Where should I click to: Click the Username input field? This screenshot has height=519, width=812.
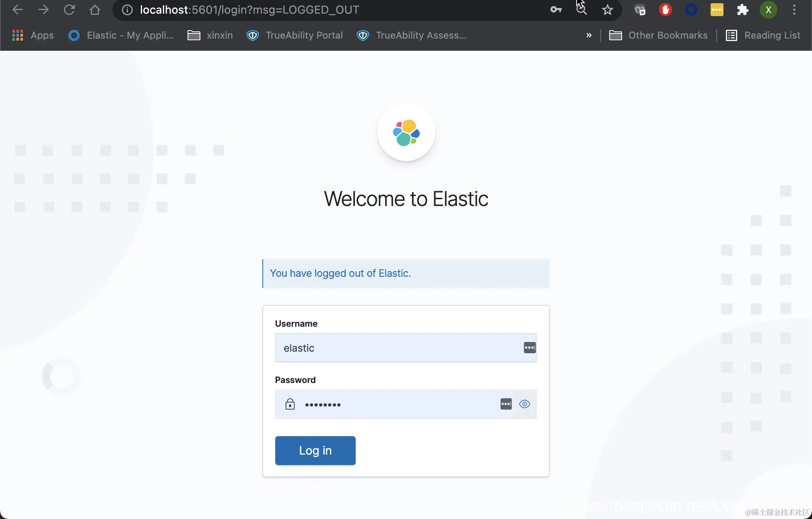coord(398,348)
